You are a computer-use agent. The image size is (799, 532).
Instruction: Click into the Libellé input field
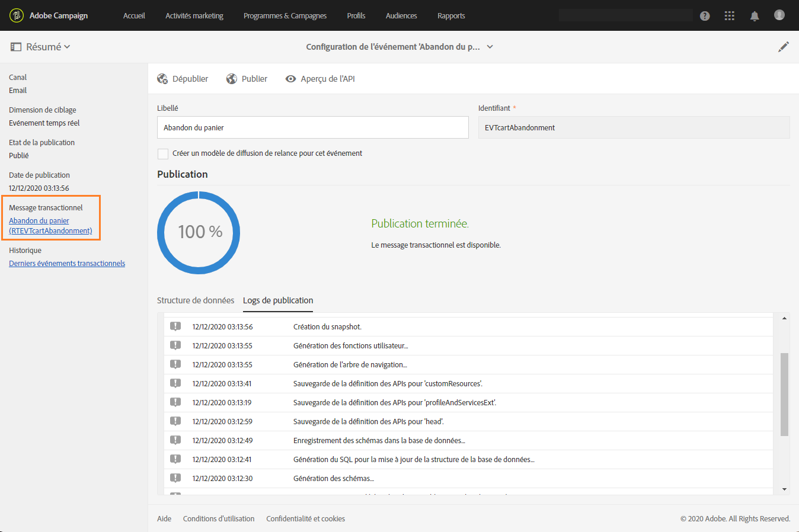click(x=313, y=127)
